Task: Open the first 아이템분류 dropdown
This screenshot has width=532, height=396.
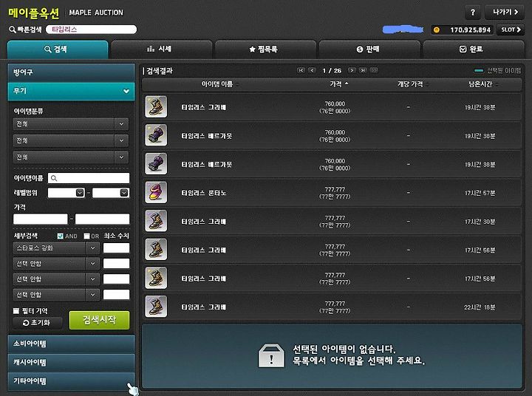Action: click(x=71, y=124)
